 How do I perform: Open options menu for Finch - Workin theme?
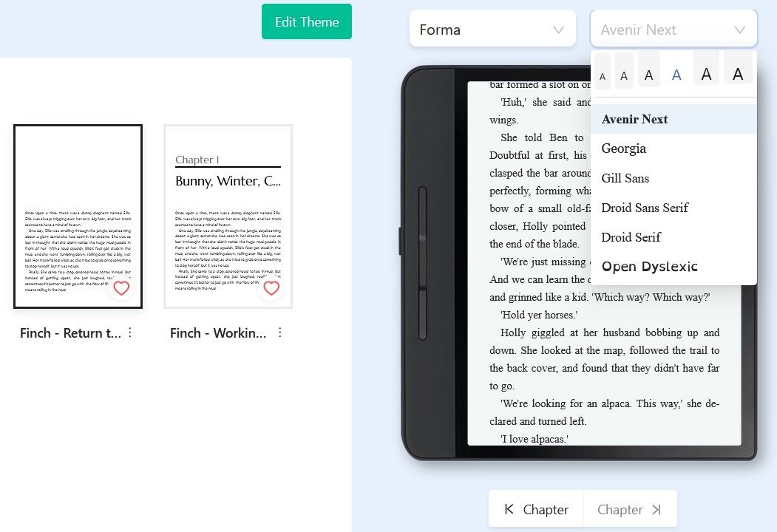[280, 332]
